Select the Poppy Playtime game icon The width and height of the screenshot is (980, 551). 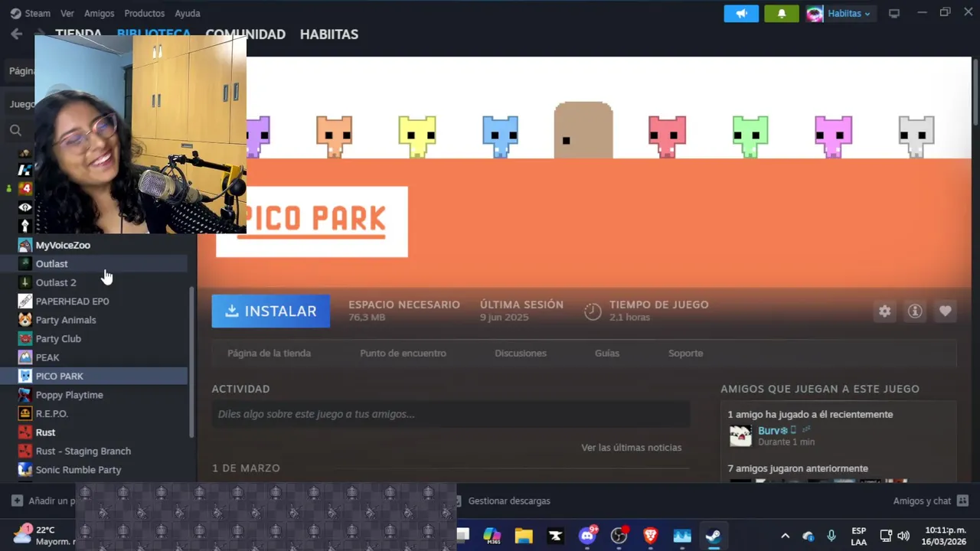(x=25, y=395)
